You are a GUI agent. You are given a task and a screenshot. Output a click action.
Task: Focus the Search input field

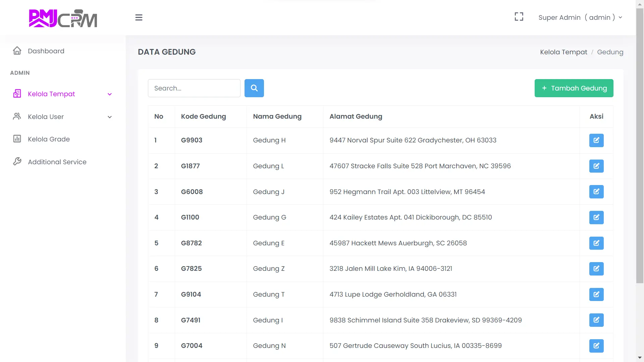(x=194, y=88)
